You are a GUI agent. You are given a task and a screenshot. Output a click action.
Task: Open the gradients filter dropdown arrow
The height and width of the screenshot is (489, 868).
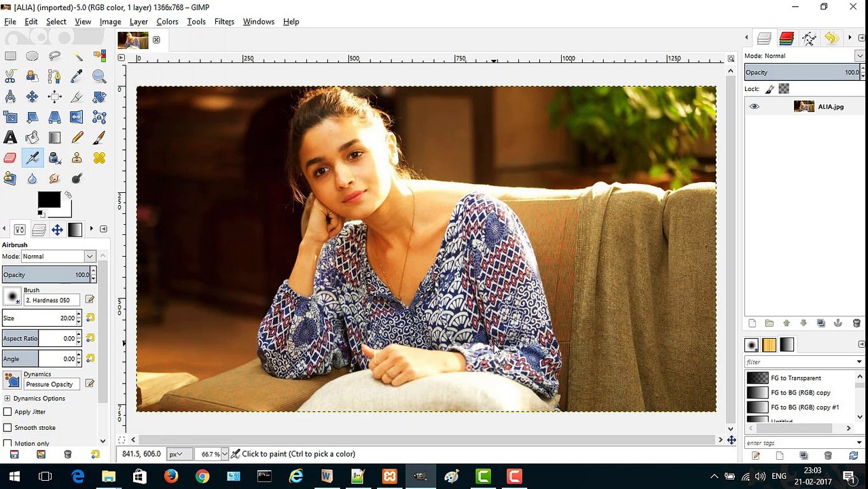[x=859, y=362]
